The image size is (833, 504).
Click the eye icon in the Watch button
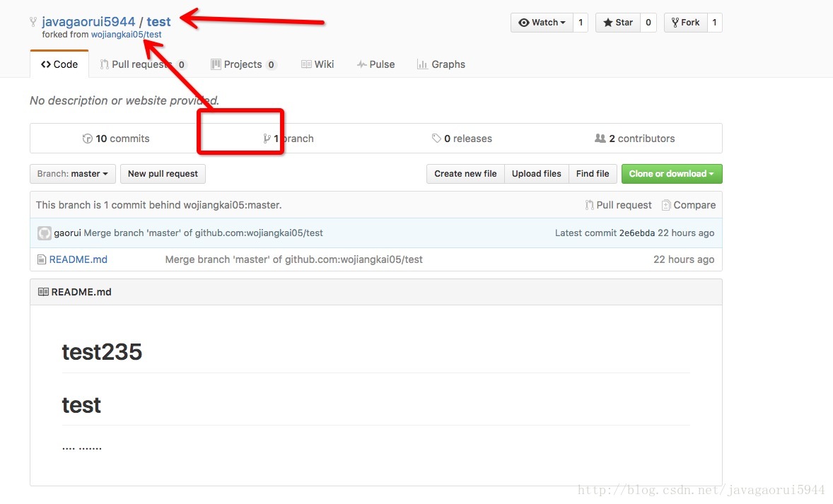[x=524, y=23]
